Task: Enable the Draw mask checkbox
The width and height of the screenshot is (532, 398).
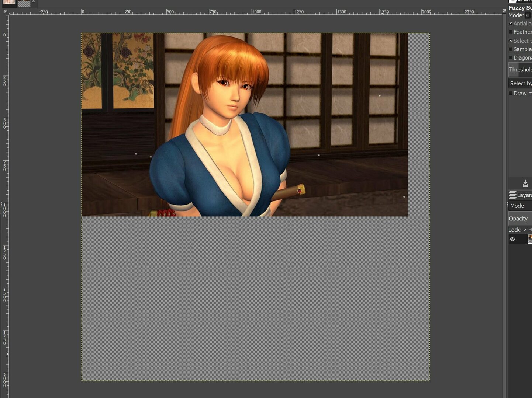Action: click(x=511, y=94)
